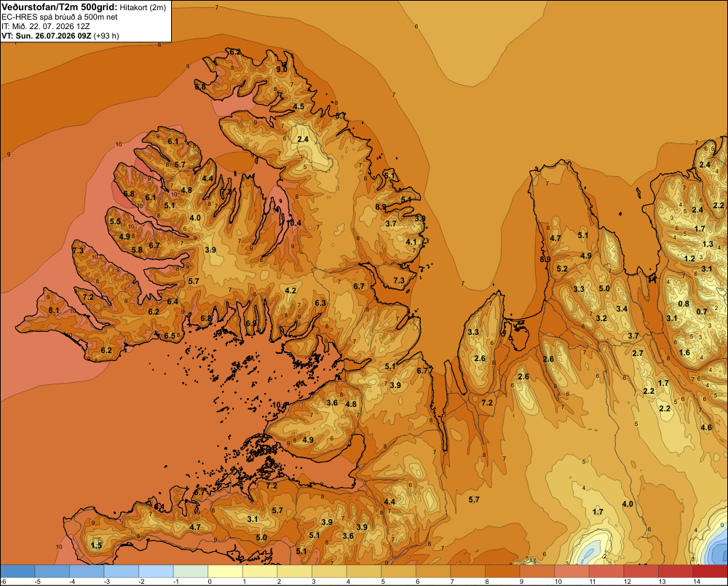Image resolution: width=728 pixels, height=586 pixels.
Task: Click the legend scale label '14'
Action: point(697,582)
